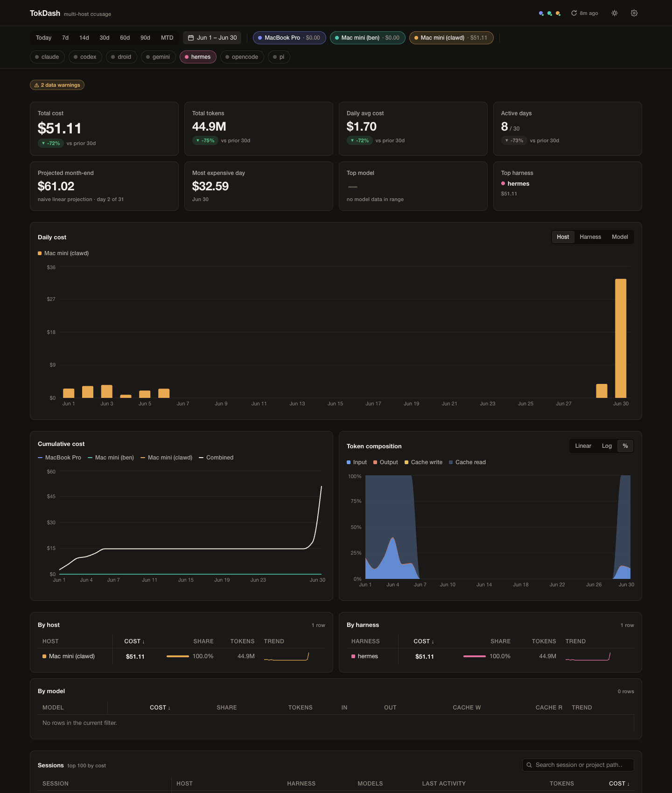Click Top harness hermes card
This screenshot has width=672, height=793.
click(x=567, y=186)
